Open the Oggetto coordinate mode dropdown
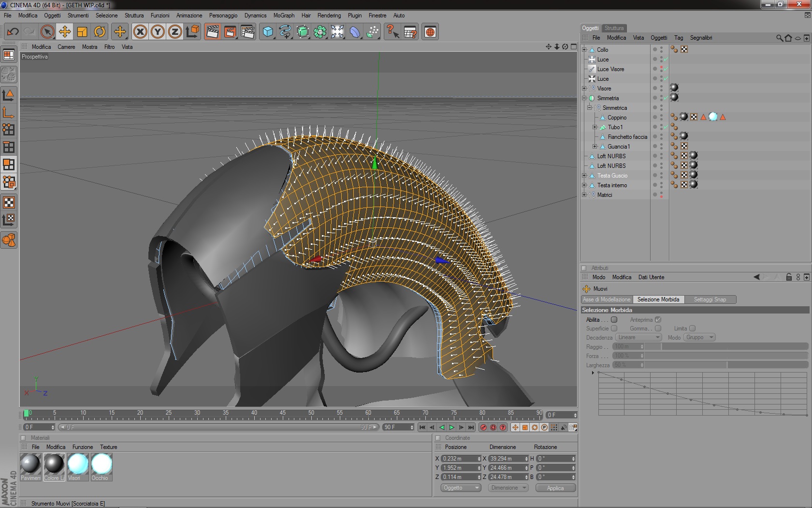The height and width of the screenshot is (508, 812). (x=461, y=488)
